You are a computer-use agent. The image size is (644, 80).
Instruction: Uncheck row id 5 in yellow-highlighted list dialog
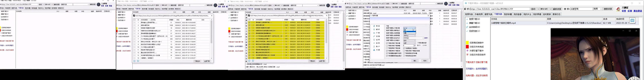pos(249,33)
